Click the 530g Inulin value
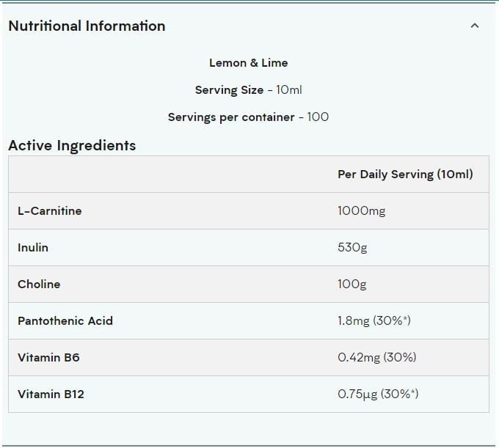 coord(352,247)
